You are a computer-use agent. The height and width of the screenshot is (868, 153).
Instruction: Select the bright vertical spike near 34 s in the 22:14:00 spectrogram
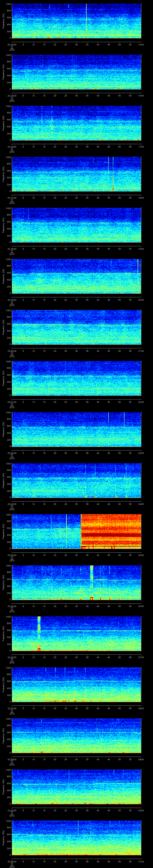coord(86,21)
